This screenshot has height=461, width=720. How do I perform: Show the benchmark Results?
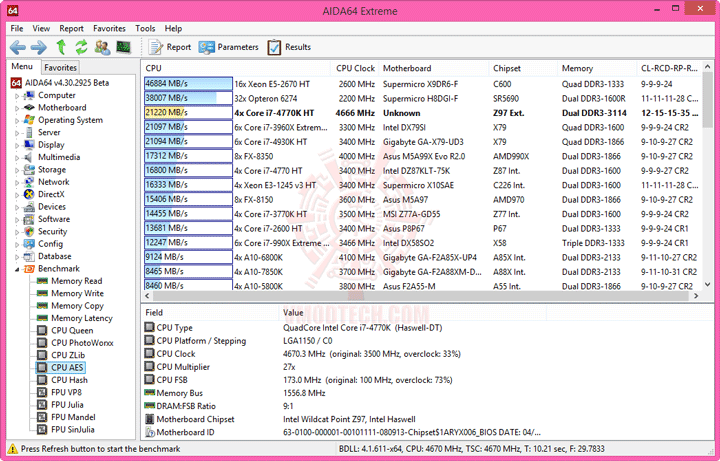(x=289, y=47)
